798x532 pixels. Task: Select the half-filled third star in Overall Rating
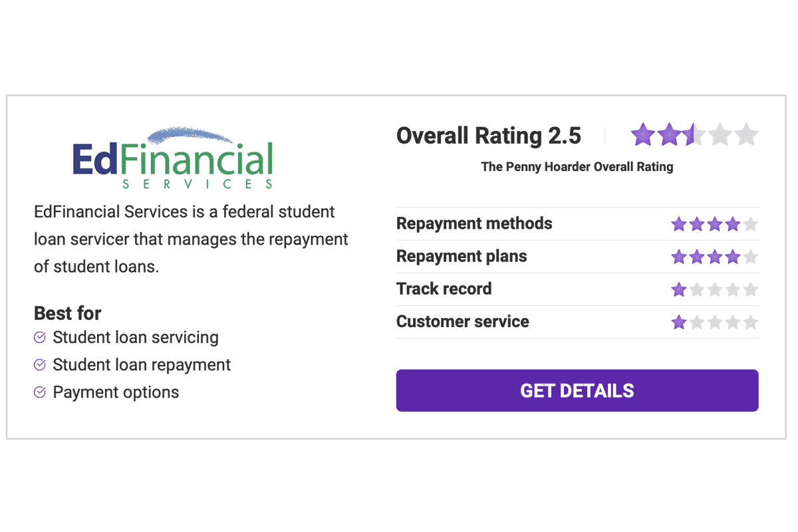[x=693, y=134]
